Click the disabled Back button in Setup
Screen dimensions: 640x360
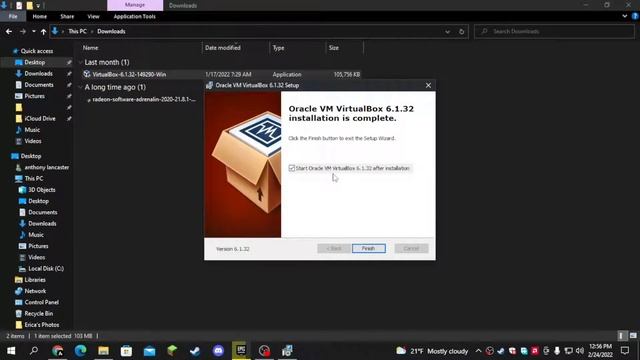pyautogui.click(x=334, y=248)
